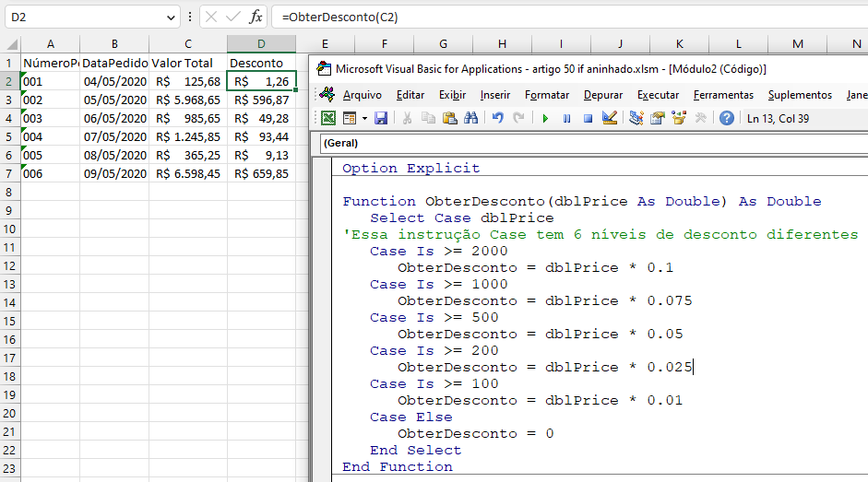Expand the Name Box dropdown arrow
Viewport: 868px width, 482px height.
point(171,18)
